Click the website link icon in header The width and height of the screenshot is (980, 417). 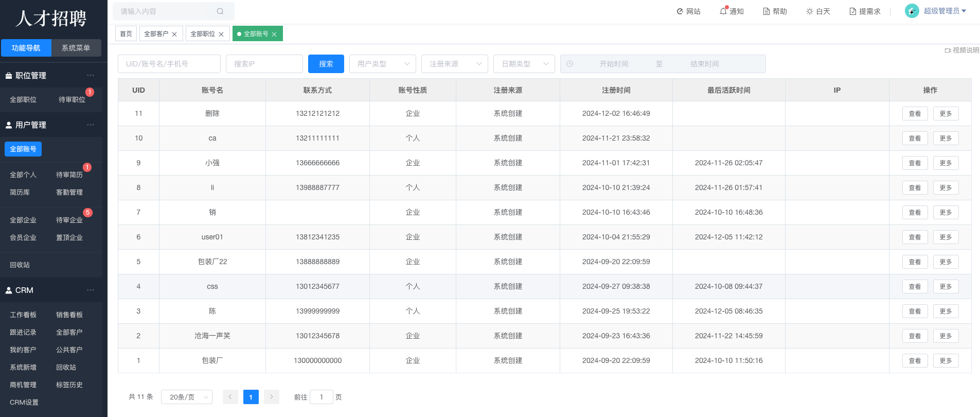click(680, 11)
